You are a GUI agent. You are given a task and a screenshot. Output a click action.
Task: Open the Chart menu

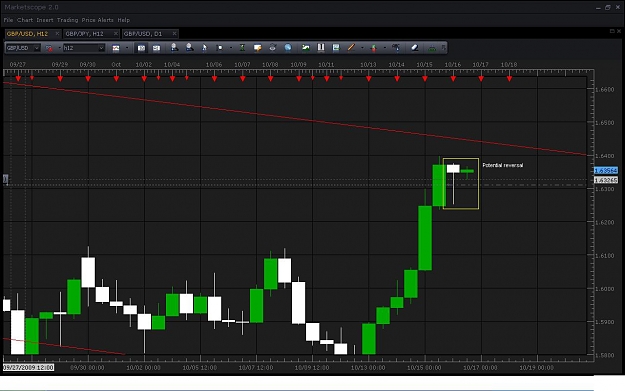pyautogui.click(x=25, y=20)
